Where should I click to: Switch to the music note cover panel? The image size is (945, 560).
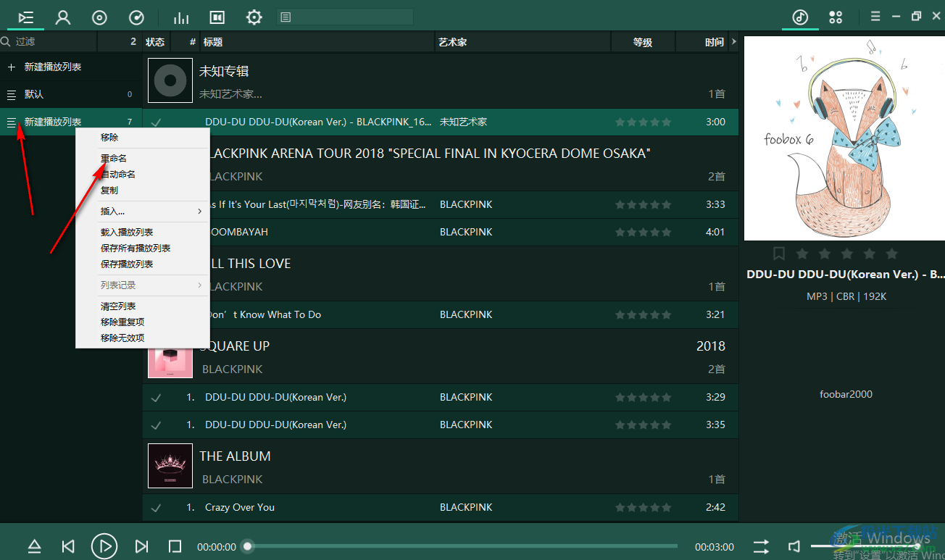(x=800, y=17)
